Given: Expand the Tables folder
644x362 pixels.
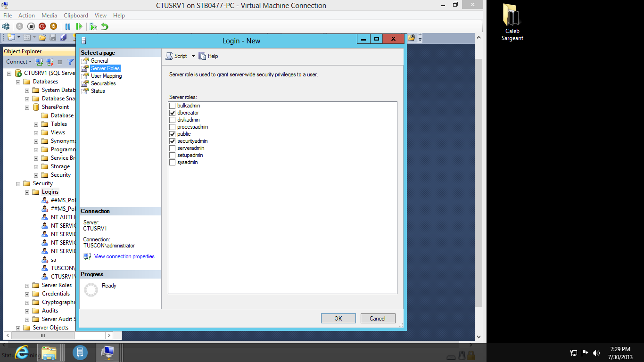Looking at the screenshot, I should (x=36, y=124).
